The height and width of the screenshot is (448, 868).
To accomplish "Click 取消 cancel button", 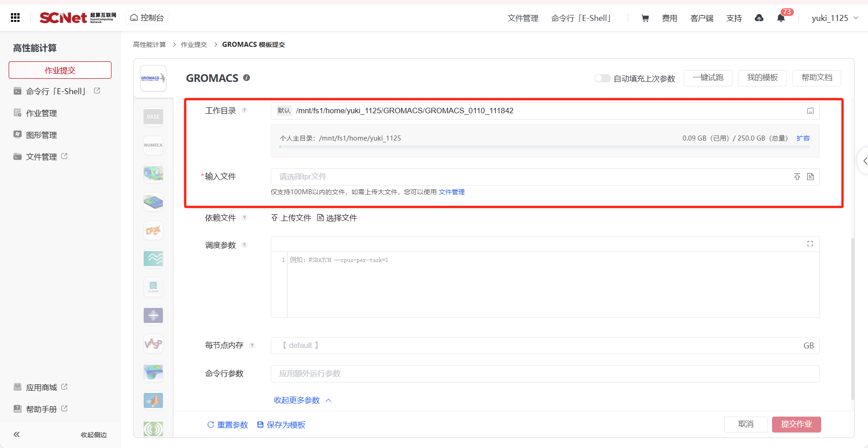I will coord(746,424).
